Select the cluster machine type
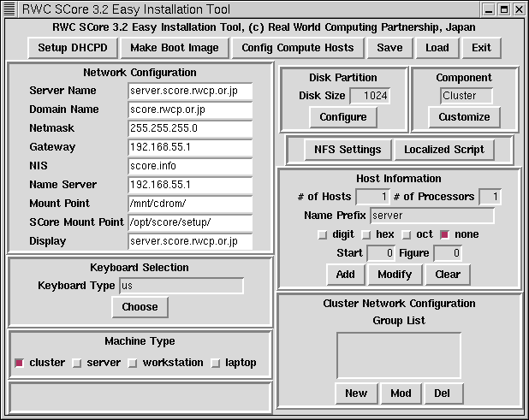Image resolution: width=529 pixels, height=420 pixels. pos(19,363)
